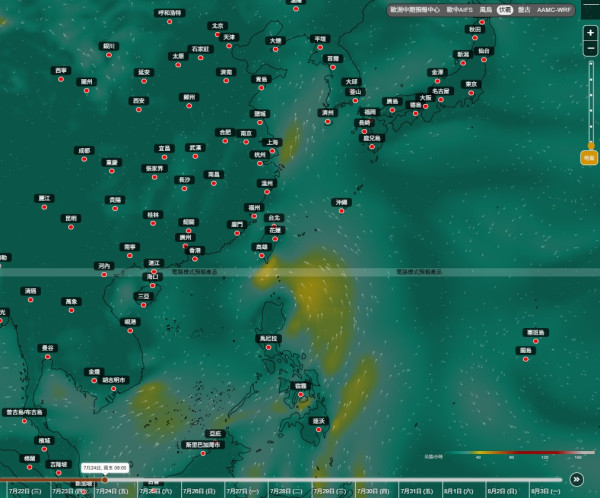Click the 大阪 city marker

click(x=425, y=106)
